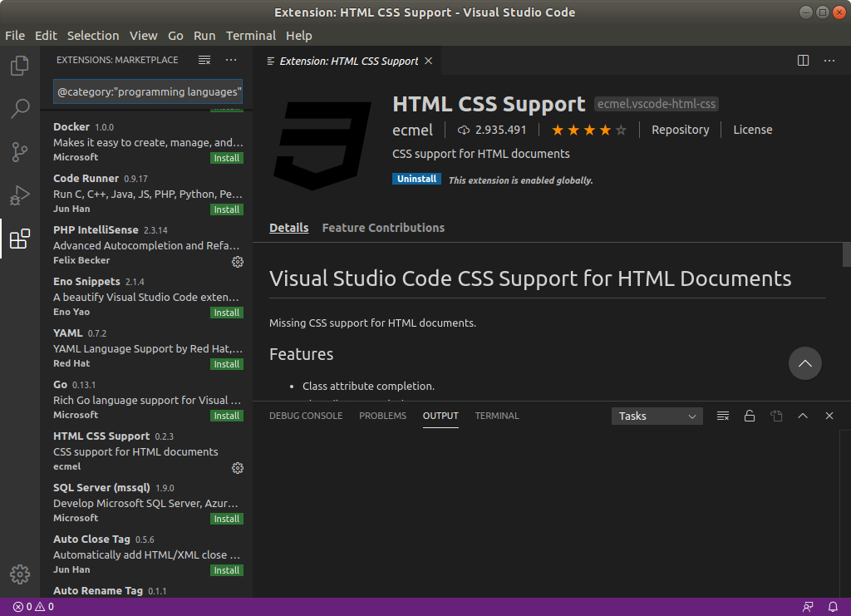
Task: Select HTML CSS Support in extensions list
Action: (x=146, y=451)
